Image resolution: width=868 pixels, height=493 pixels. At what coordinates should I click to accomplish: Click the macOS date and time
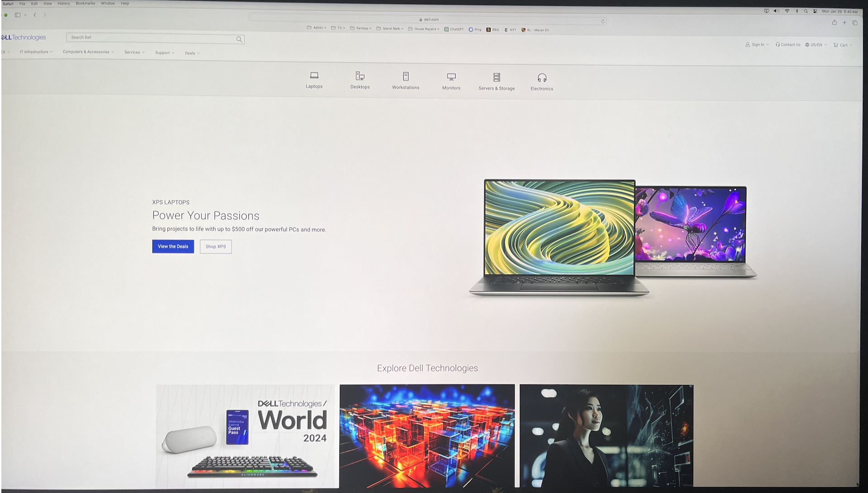coord(839,12)
